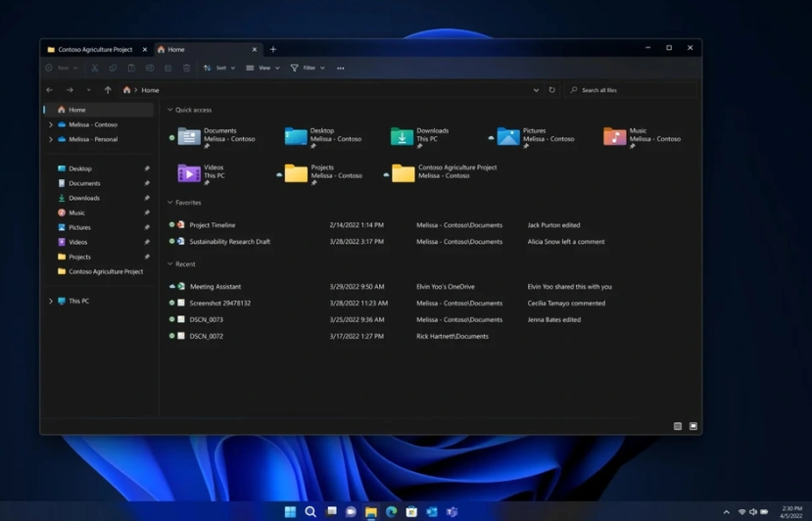Click the add new tab plus button
Viewport: 812px width, 521px height.
tap(273, 49)
